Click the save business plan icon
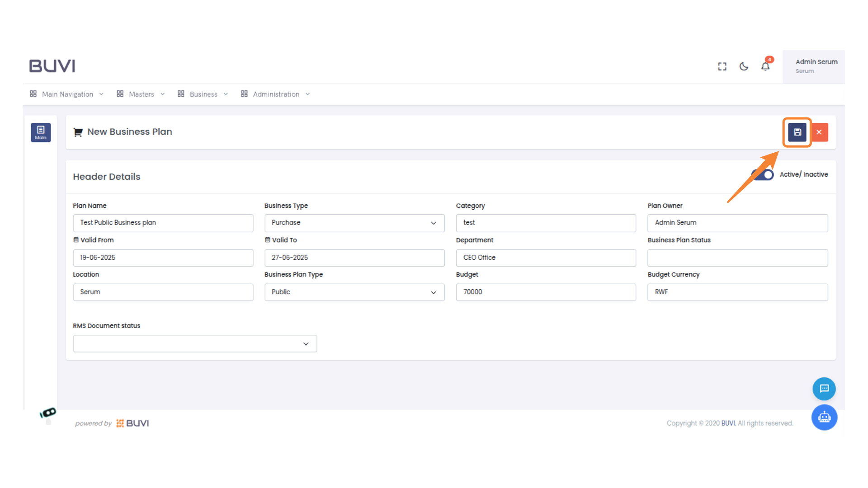Image resolution: width=868 pixels, height=488 pixels. 797,132
